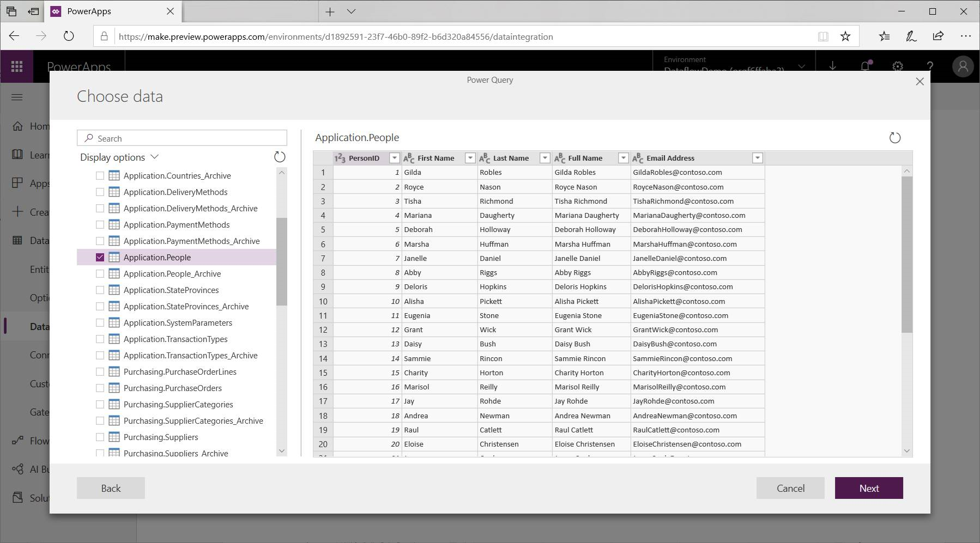The image size is (980, 543).
Task: Expand the Environment selector chevron
Action: click(801, 66)
